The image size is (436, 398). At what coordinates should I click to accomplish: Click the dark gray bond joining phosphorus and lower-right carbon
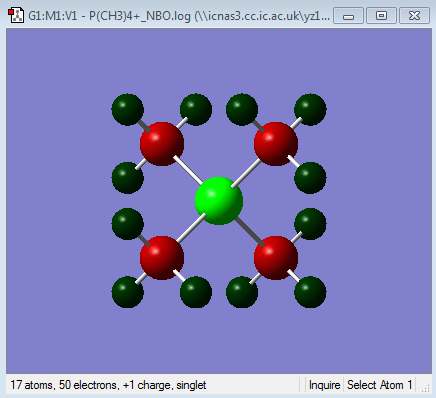249,232
